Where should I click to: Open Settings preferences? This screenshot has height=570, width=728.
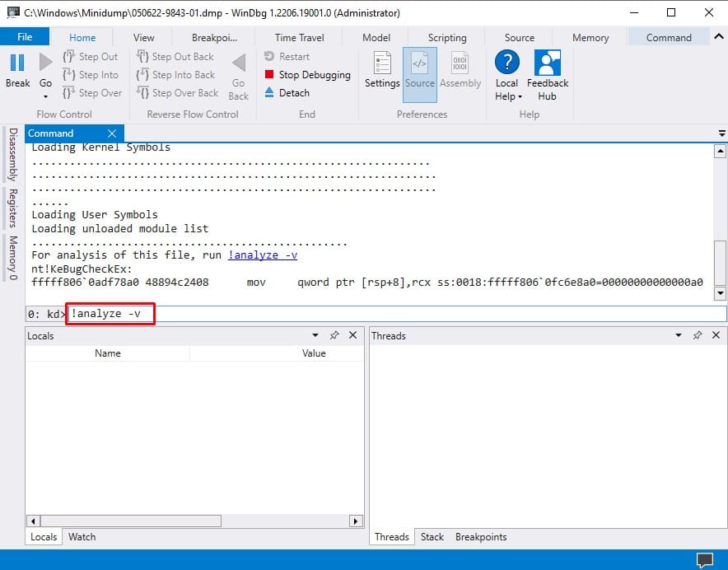coord(382,70)
